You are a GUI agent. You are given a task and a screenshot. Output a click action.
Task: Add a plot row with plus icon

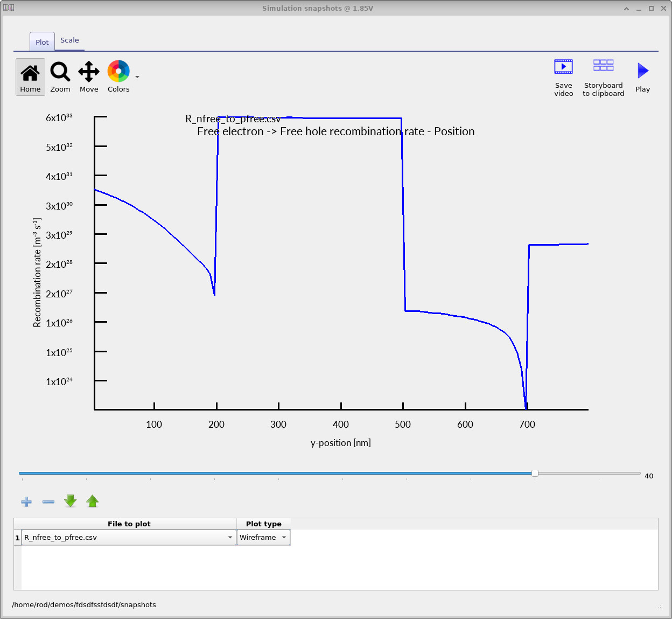click(x=26, y=502)
